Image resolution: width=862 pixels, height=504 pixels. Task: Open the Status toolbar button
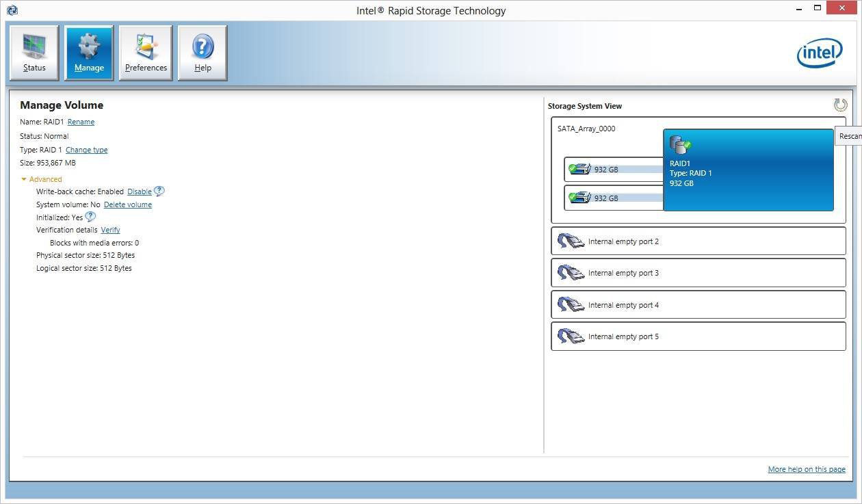(x=34, y=53)
